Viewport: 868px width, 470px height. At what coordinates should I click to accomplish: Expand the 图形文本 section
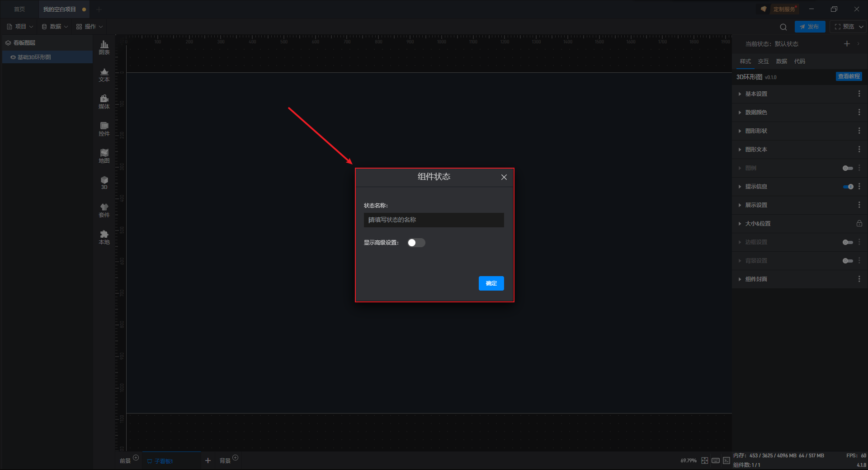click(x=740, y=150)
